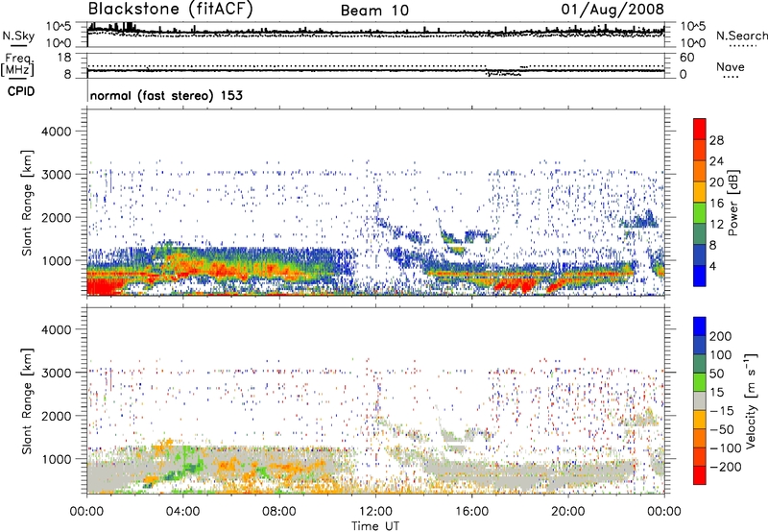Click the velocity panel 'Slant Range [km]' label

pyautogui.click(x=27, y=401)
